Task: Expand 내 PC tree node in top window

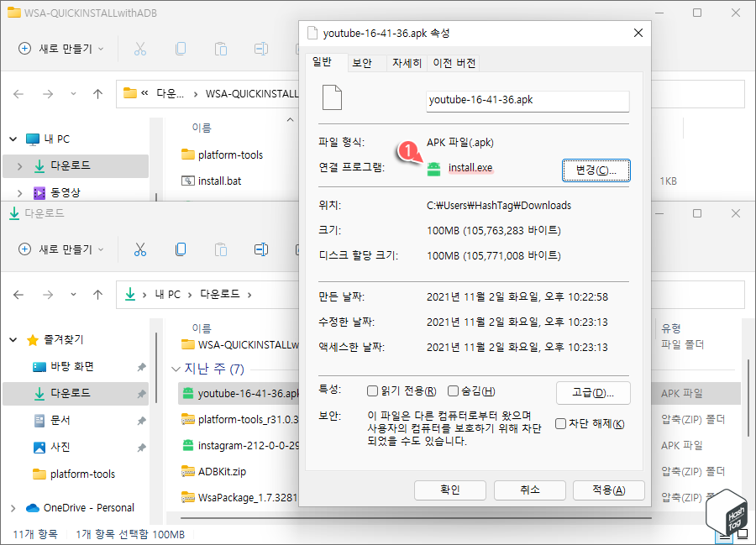Action: [x=13, y=139]
